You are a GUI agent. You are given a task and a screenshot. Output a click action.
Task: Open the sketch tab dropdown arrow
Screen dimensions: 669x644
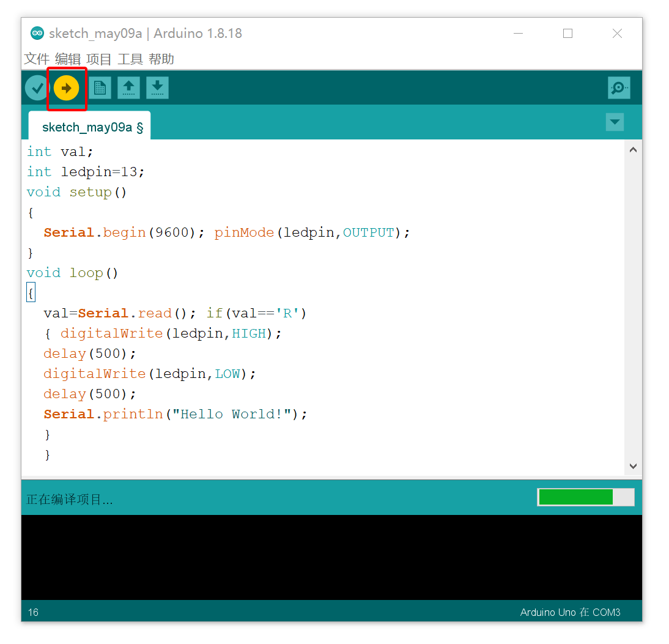click(615, 122)
